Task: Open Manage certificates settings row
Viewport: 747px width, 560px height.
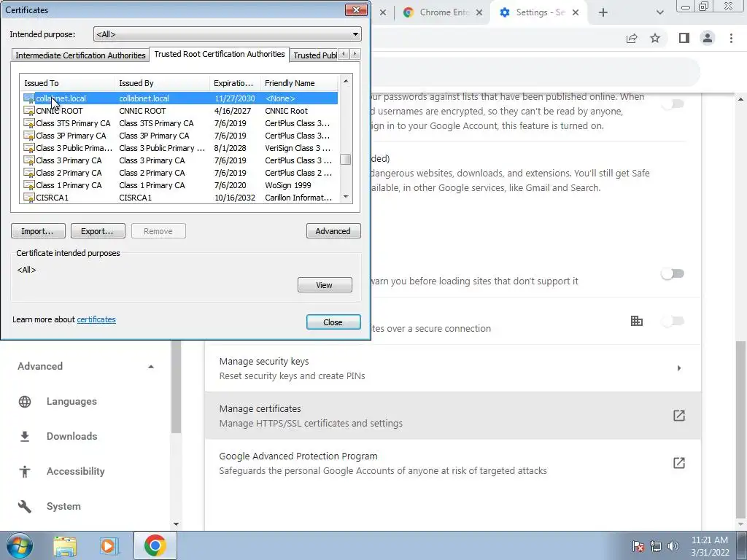Action: tap(452, 416)
